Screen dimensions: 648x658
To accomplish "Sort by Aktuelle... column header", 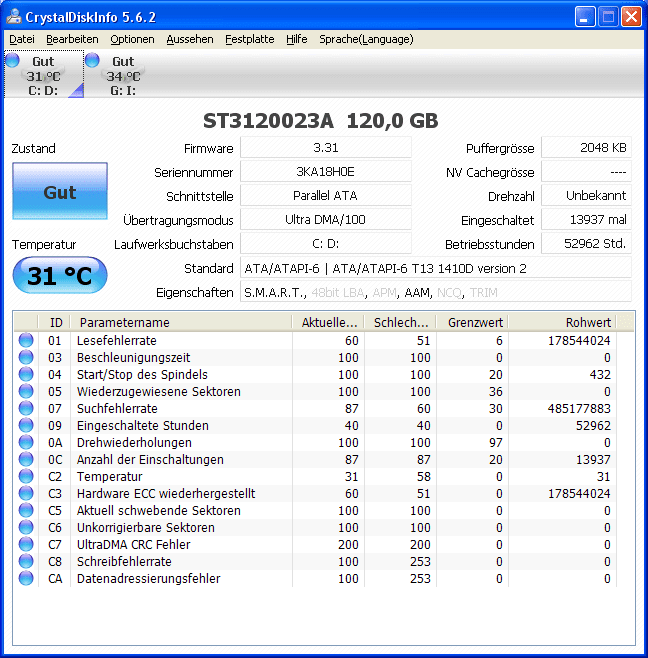I will coord(328,322).
